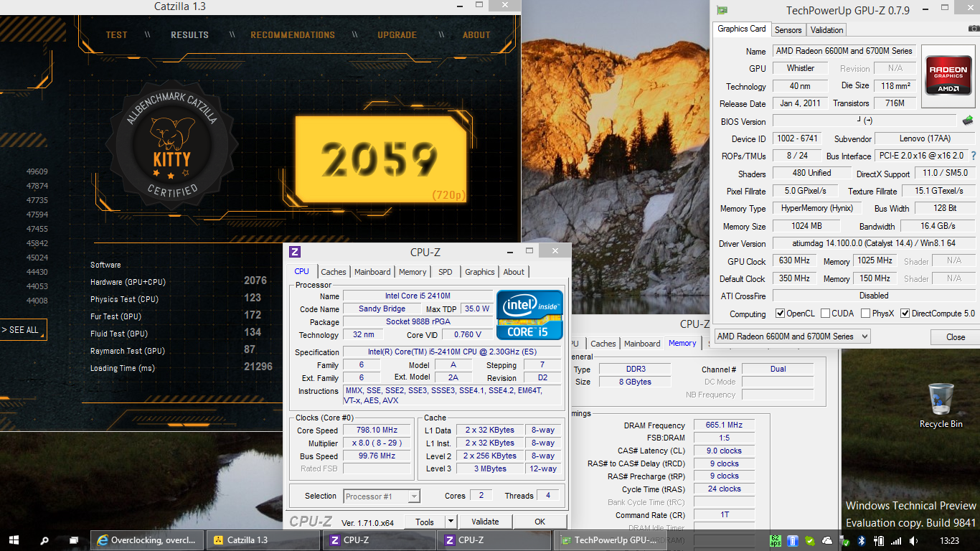Viewport: 980px width, 551px height.
Task: Click the Loading Time (ms) result row
Action: [182, 368]
